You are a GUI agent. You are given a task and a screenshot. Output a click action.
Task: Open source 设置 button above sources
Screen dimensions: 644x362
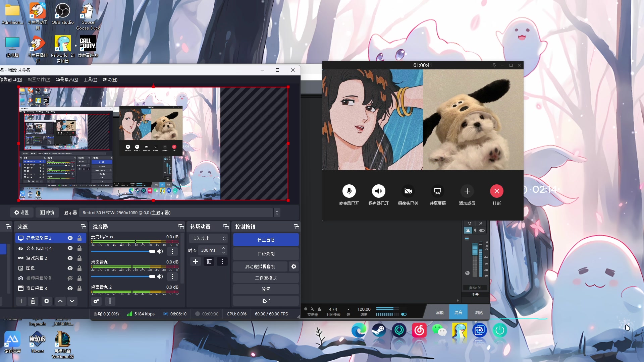21,213
